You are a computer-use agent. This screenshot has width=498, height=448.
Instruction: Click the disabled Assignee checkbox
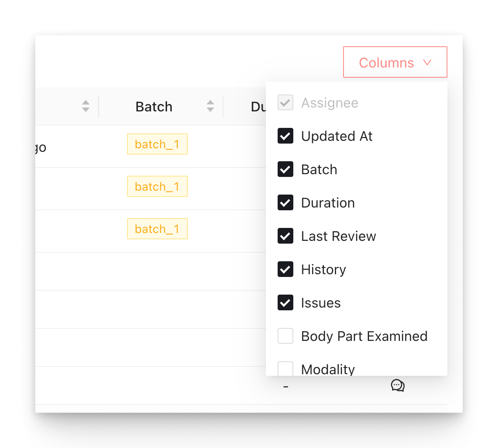(285, 103)
